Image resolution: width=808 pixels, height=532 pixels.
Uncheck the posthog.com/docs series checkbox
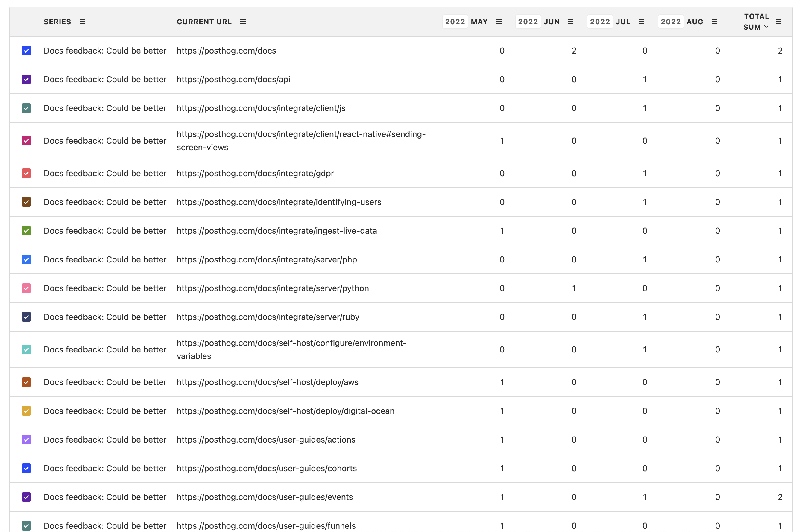(x=26, y=51)
